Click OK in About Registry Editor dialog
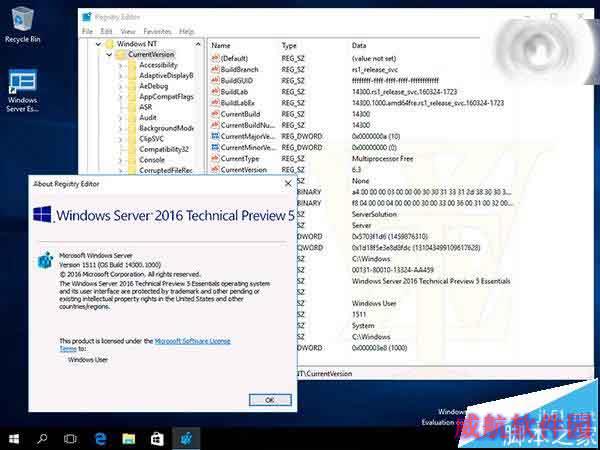Image resolution: width=600 pixels, height=450 pixels. pyautogui.click(x=270, y=400)
